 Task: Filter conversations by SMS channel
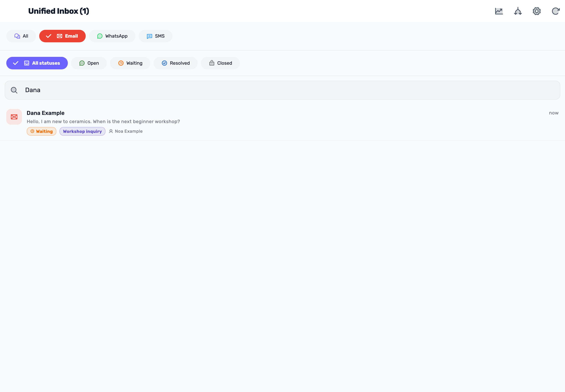pos(155,36)
